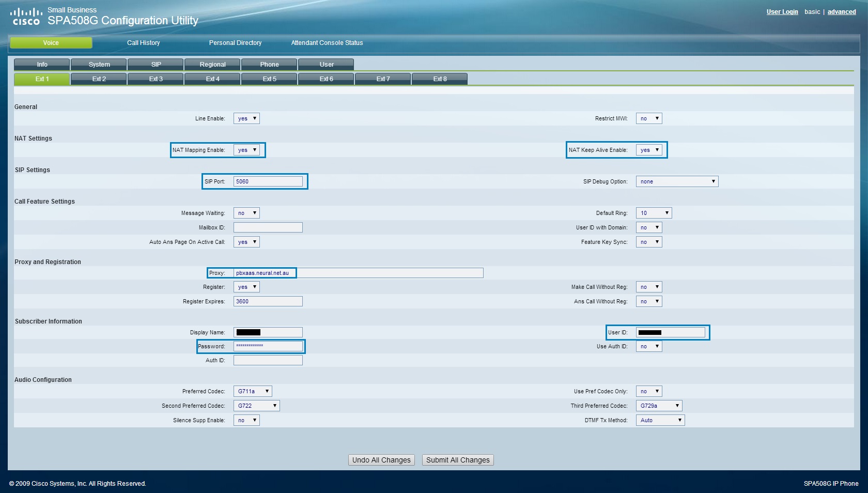Click the SIP Port field
Screen dimensions: 868x493
pyautogui.click(x=268, y=181)
